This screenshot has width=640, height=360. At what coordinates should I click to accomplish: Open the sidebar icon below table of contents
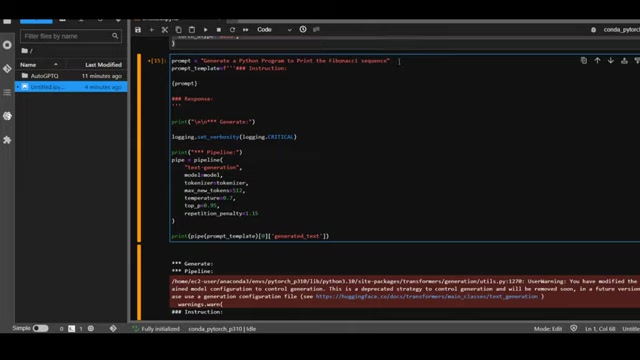point(7,116)
